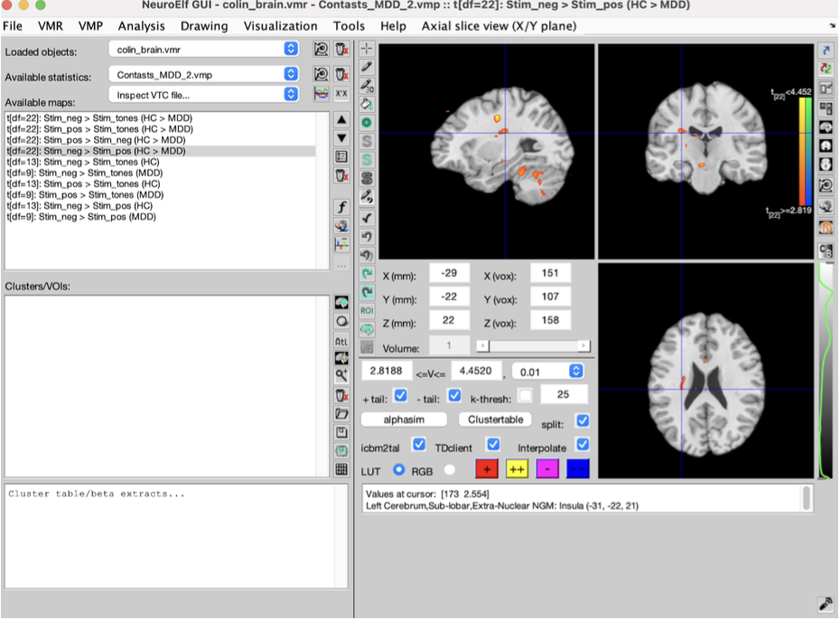Show properties of Contasts_MDD_2.vmp statistics
The image size is (840, 620).
pos(321,74)
